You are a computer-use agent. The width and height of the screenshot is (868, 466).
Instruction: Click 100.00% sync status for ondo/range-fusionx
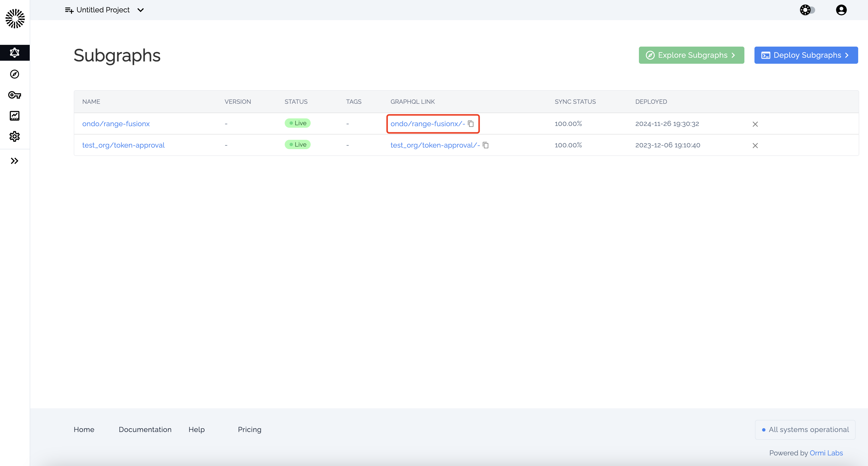pyautogui.click(x=568, y=124)
